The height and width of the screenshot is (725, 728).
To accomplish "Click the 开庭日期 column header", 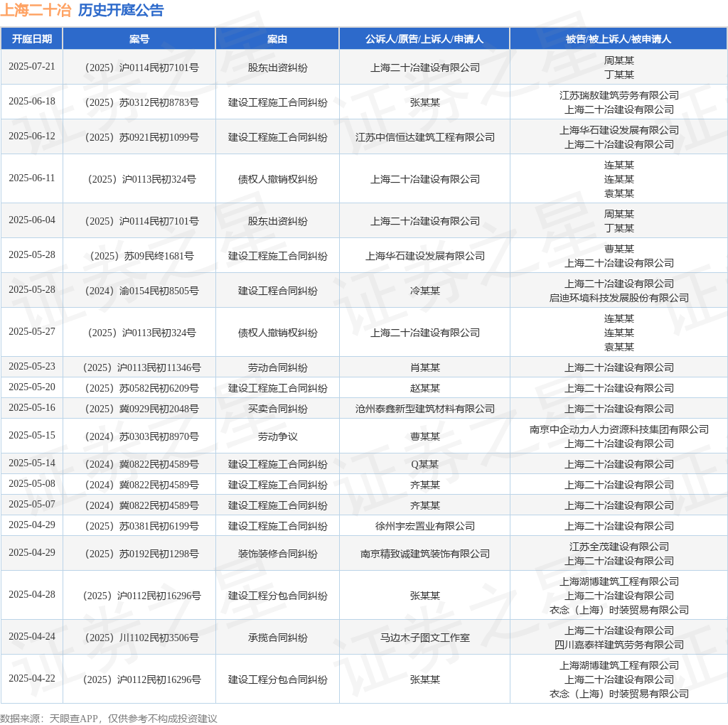I will 31,39.
